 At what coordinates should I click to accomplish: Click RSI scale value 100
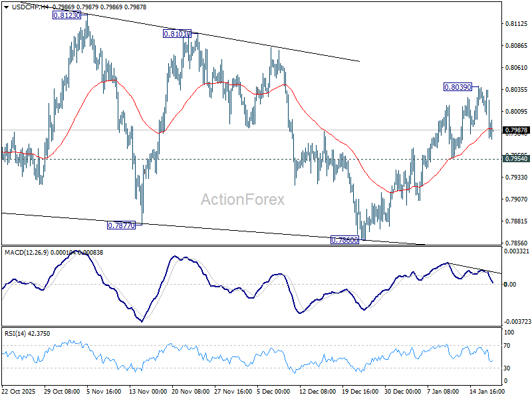point(509,332)
